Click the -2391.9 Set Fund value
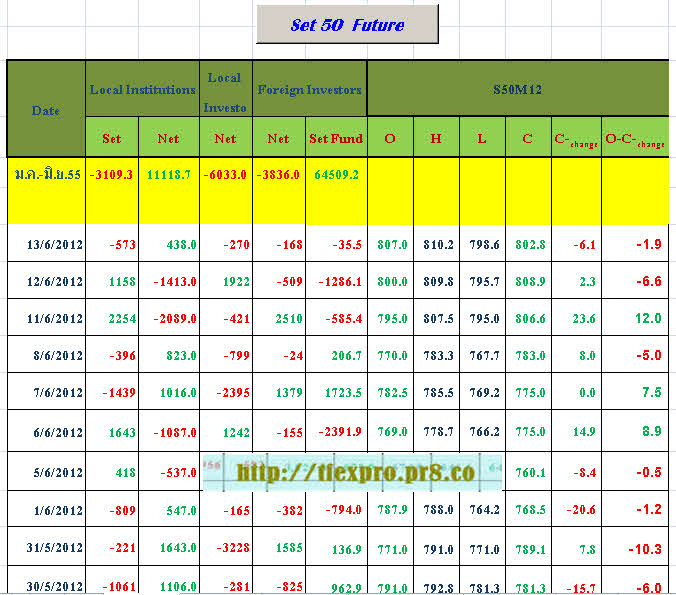 click(x=336, y=433)
